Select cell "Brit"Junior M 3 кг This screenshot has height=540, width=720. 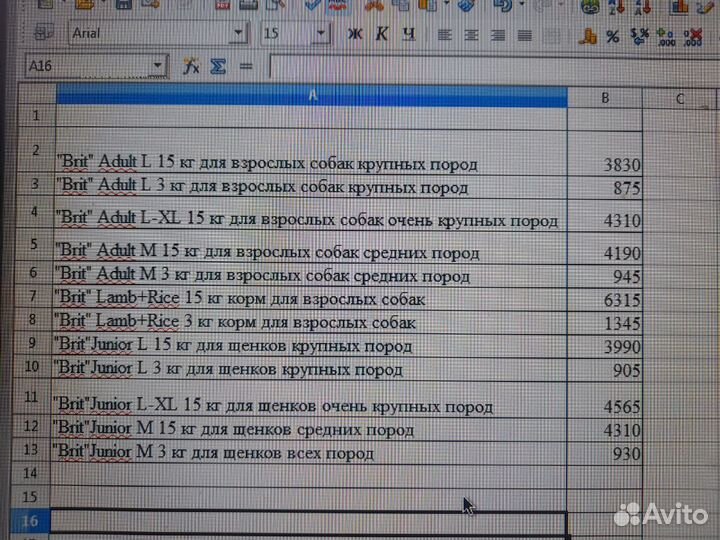309,452
